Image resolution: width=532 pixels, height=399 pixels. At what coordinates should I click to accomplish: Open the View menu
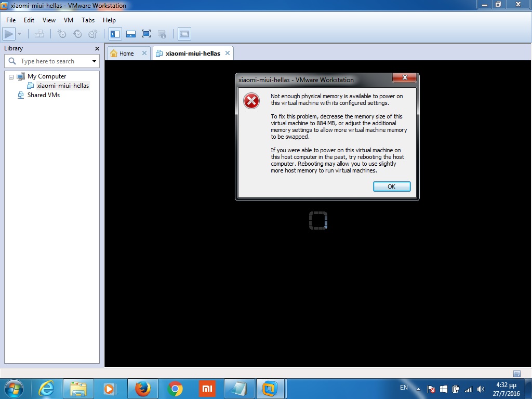pos(49,20)
